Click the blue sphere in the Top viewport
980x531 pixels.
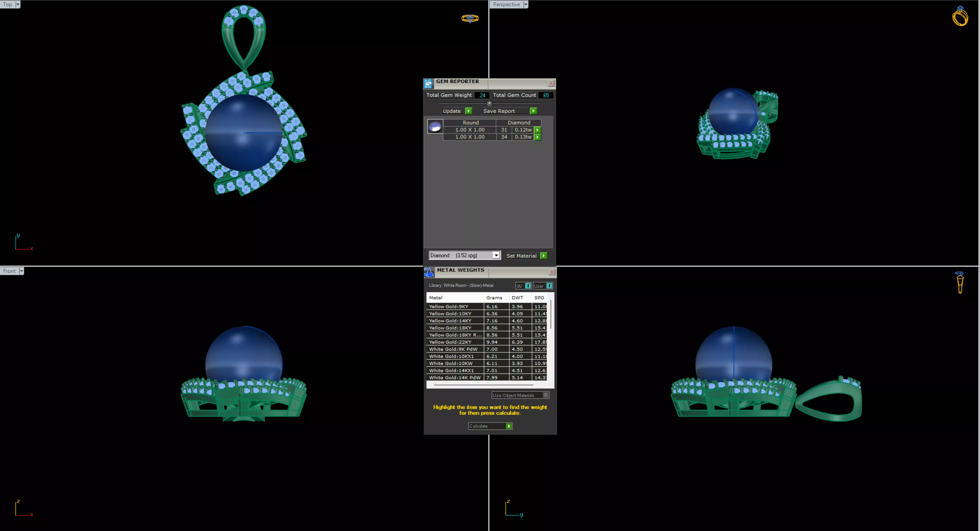pos(243,132)
